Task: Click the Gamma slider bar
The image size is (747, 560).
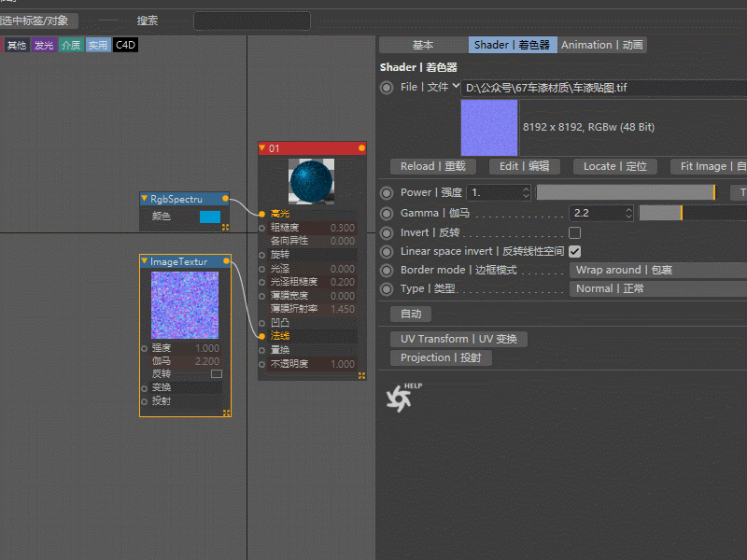Action: pyautogui.click(x=693, y=213)
